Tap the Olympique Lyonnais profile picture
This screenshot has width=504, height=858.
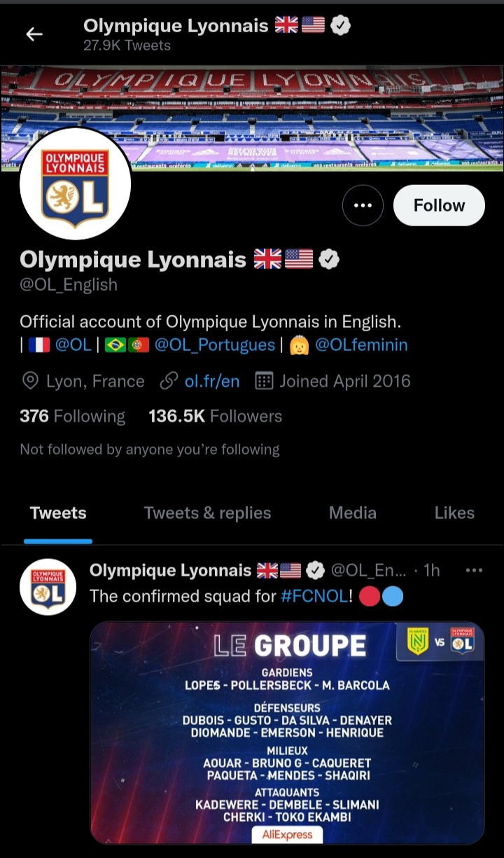click(75, 184)
